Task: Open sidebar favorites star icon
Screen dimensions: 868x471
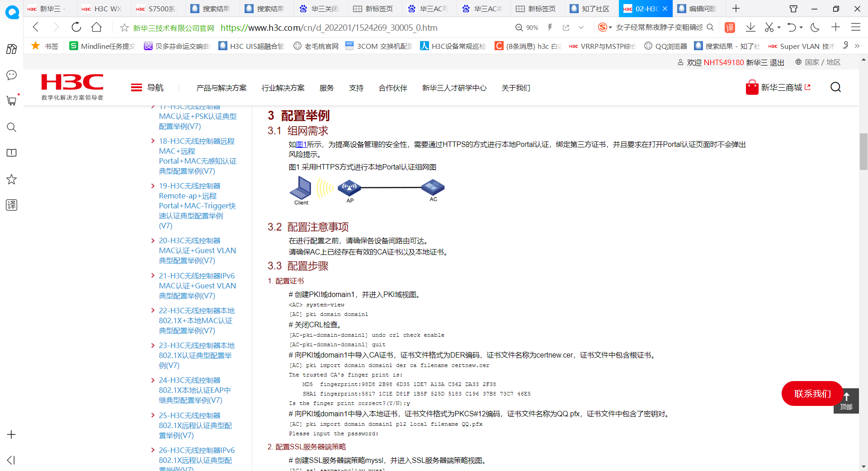Action: pos(11,179)
